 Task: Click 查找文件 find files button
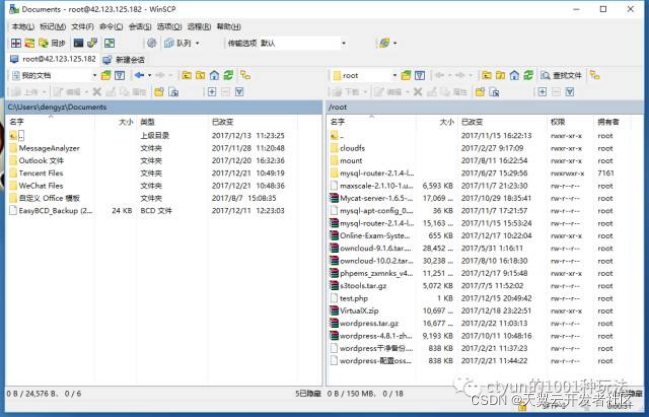click(x=565, y=75)
